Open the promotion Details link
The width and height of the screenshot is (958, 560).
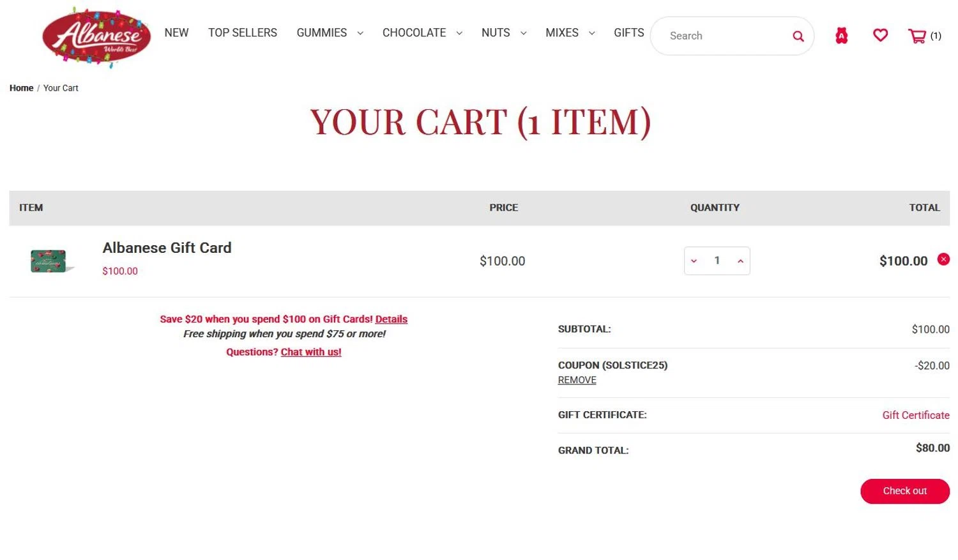391,319
